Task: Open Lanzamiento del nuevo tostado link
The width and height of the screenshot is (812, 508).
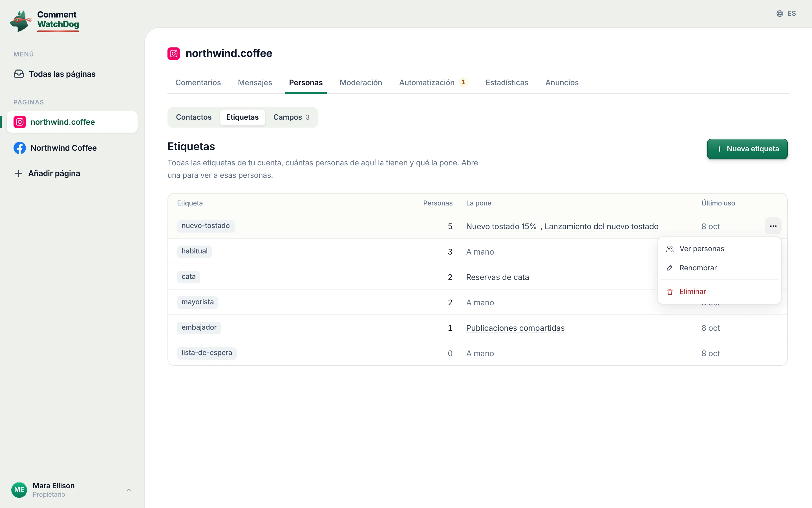Action: [x=601, y=226]
